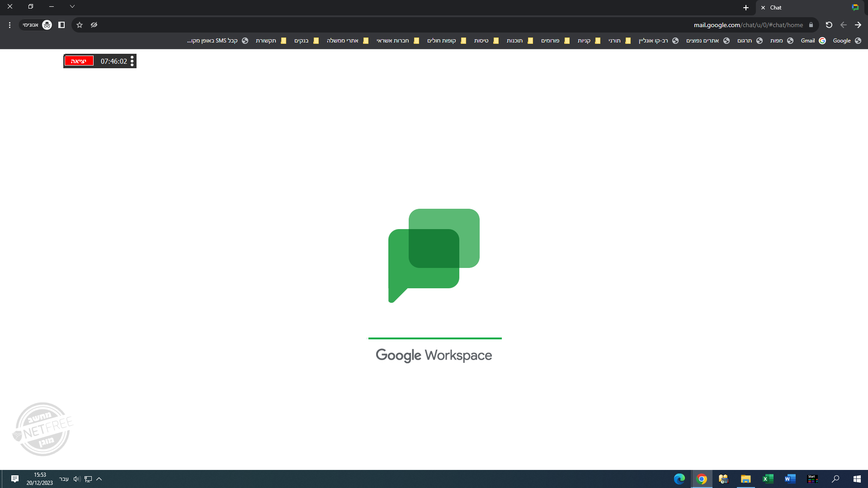This screenshot has width=868, height=488.
Task: Open the Google bookmark
Action: point(847,41)
